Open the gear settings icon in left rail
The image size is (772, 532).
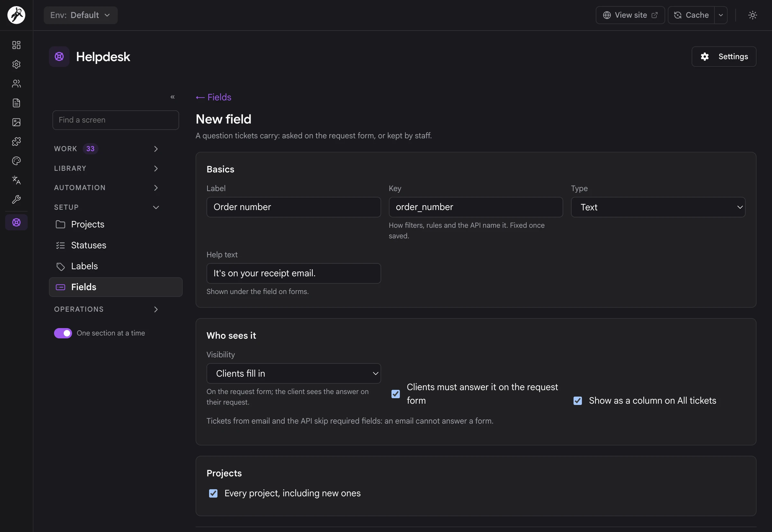(x=16, y=64)
